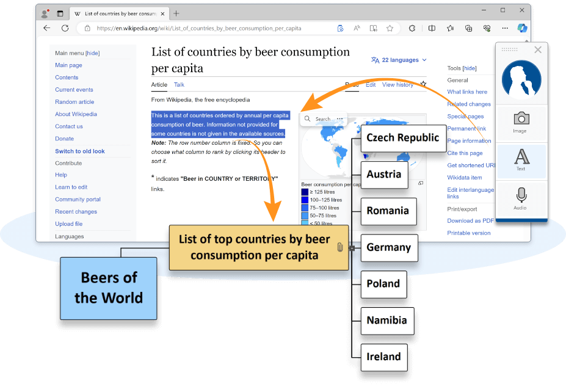Screen dimensions: 566x392
Task: Close the capture tool panel
Action: (538, 50)
